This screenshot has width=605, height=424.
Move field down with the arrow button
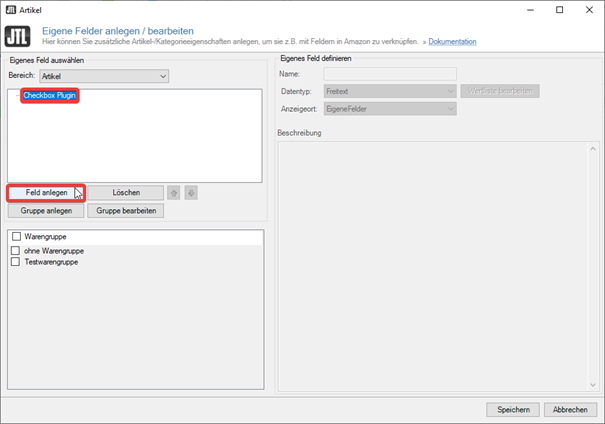pyautogui.click(x=191, y=193)
